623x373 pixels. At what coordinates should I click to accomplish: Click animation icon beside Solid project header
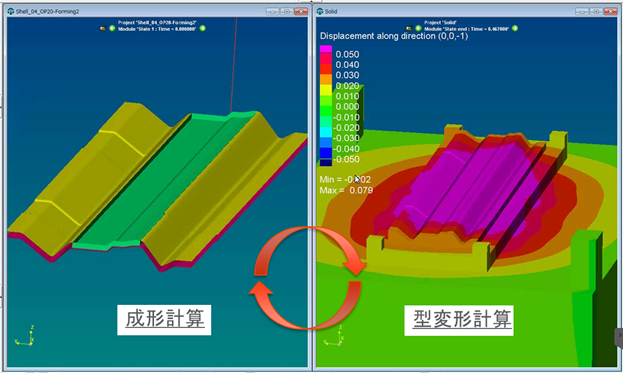click(x=409, y=29)
